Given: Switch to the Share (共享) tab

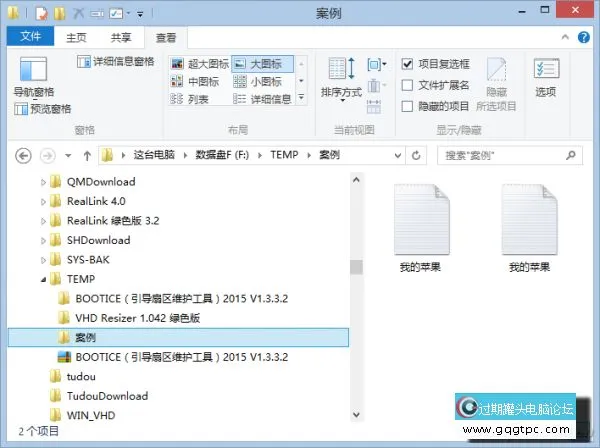Looking at the screenshot, I should click(x=121, y=37).
